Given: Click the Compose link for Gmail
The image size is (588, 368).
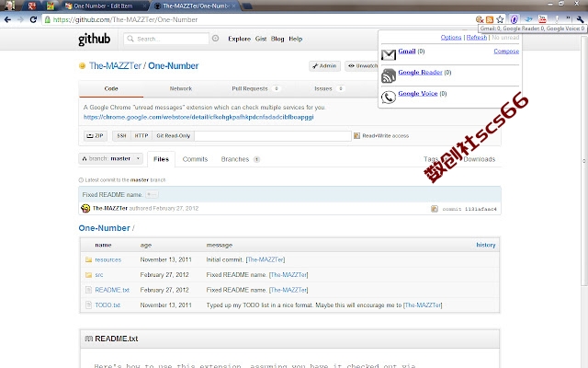Looking at the screenshot, I should coord(506,52).
